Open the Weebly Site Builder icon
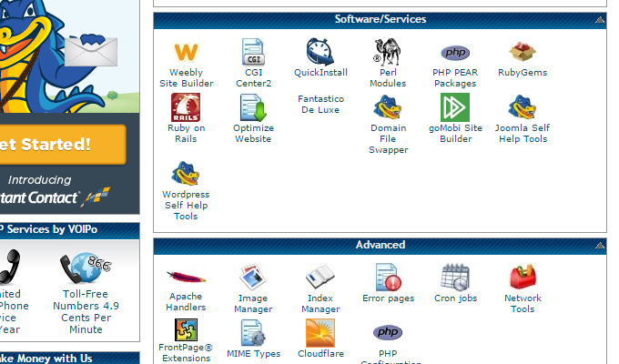Viewport: 619px width, 364px height. [x=186, y=52]
